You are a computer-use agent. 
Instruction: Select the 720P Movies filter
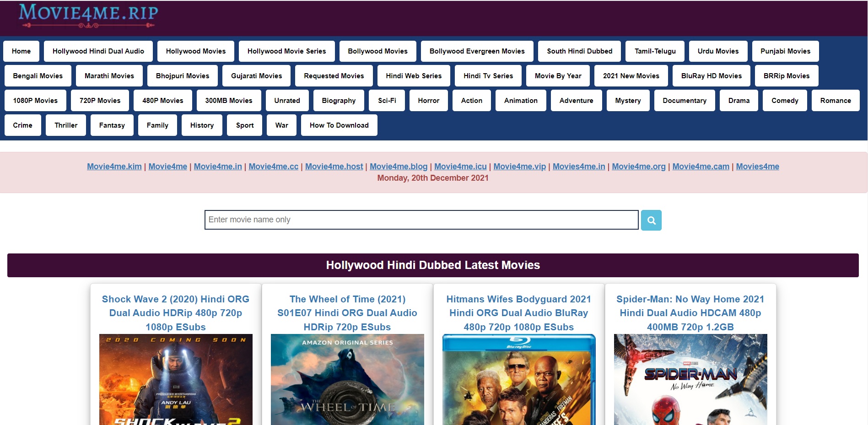click(100, 101)
